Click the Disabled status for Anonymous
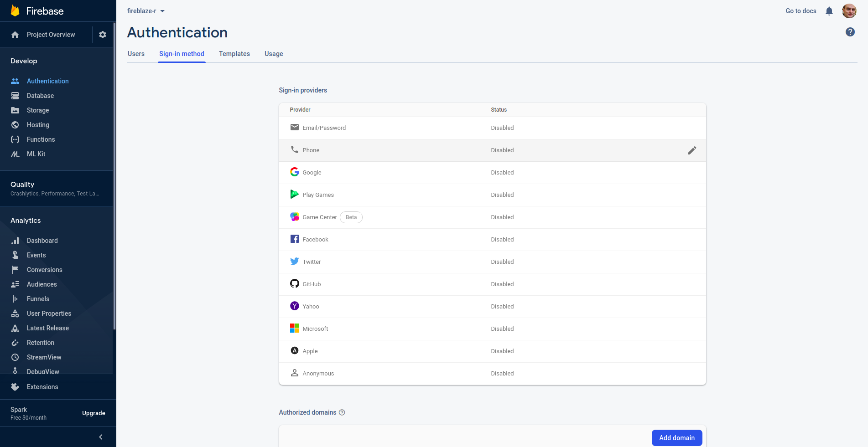 pos(502,373)
